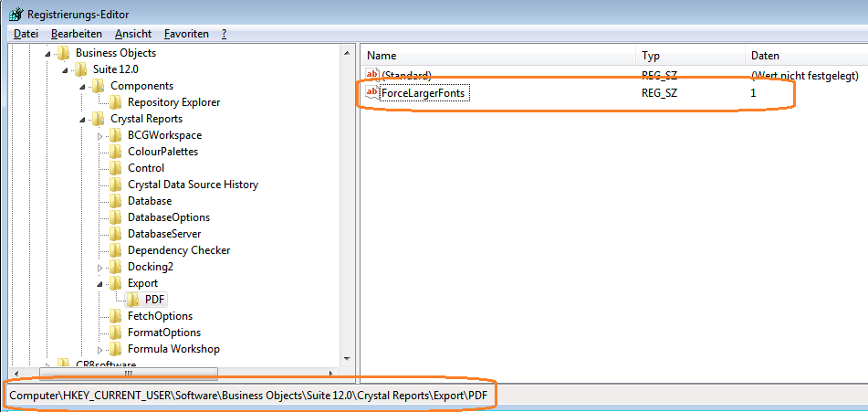
Task: Select the ForceLargerFonts value name
Action: click(425, 93)
